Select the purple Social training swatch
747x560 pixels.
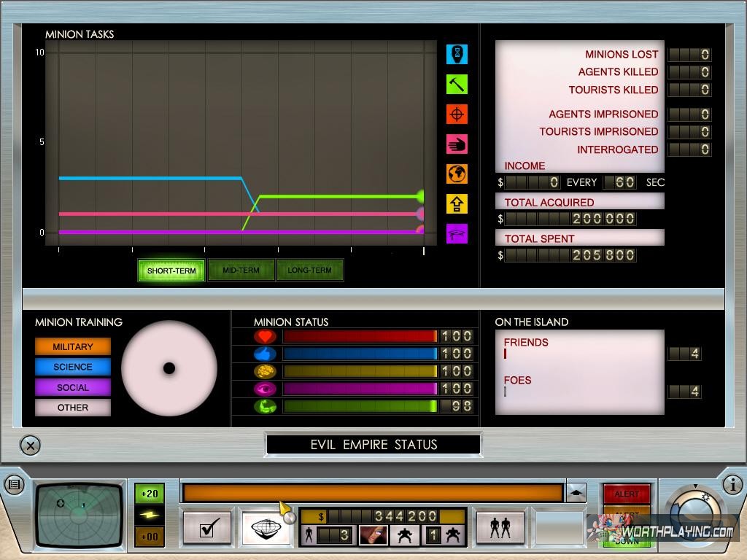pos(73,388)
